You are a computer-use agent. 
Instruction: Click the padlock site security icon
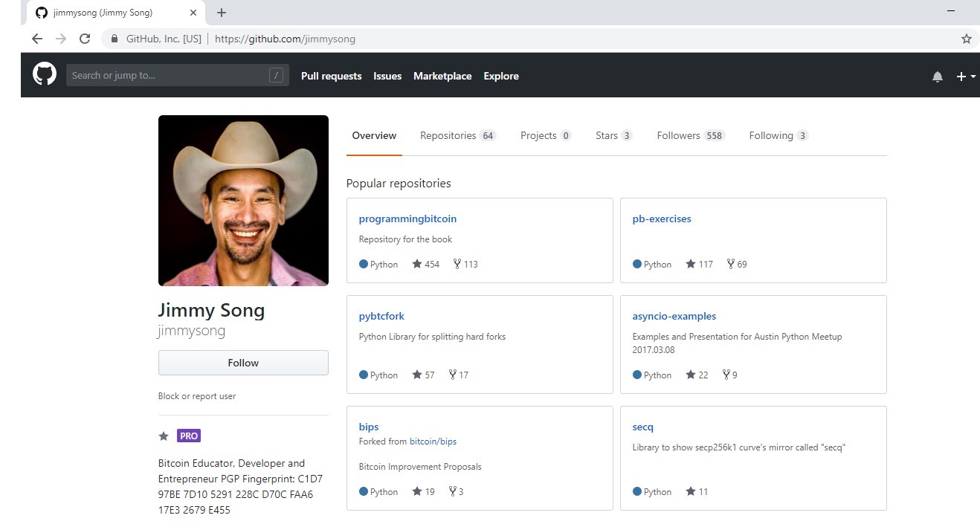point(115,39)
